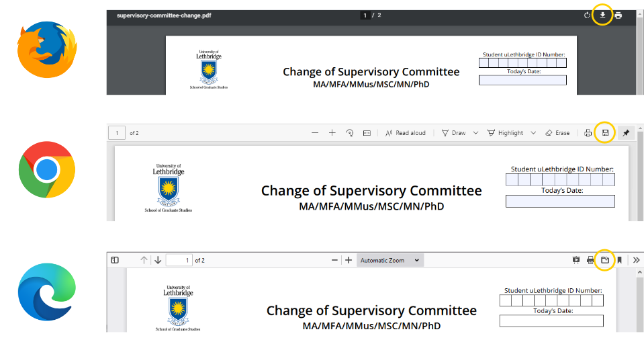
Task: Click Student ID boxes in the Automatic Zoom viewer
Action: (x=551, y=300)
